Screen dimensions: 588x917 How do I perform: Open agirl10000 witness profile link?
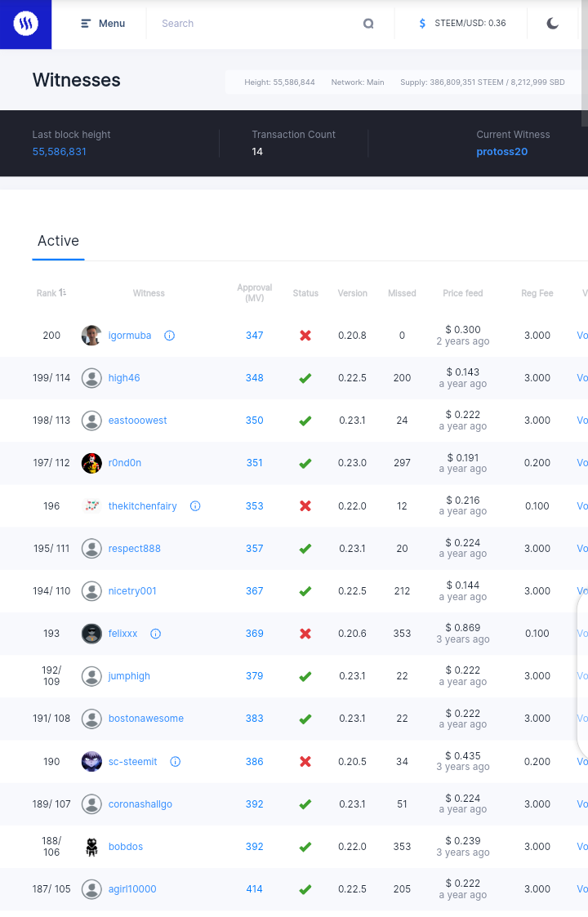point(132,889)
